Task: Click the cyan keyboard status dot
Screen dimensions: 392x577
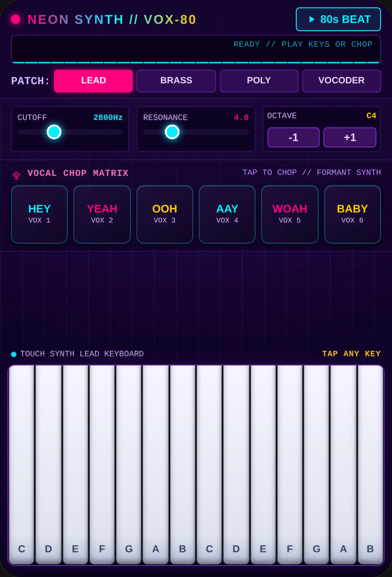Action: pos(14,354)
